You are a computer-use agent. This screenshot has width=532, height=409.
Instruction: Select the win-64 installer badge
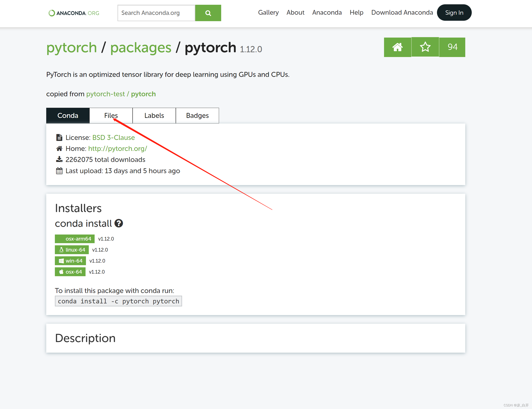pyautogui.click(x=70, y=261)
